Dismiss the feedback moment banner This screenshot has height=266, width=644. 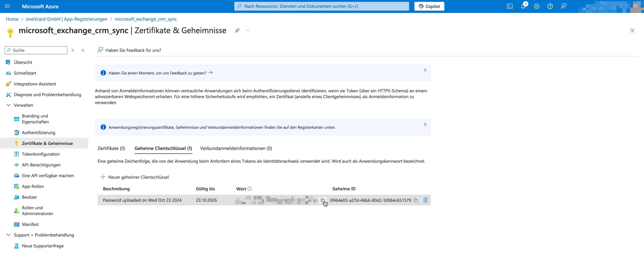click(x=425, y=70)
